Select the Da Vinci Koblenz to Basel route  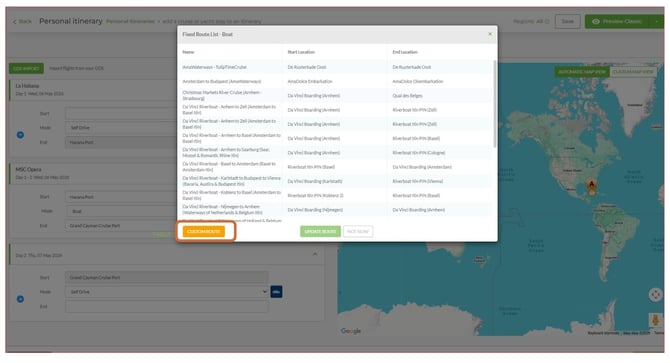(x=335, y=196)
